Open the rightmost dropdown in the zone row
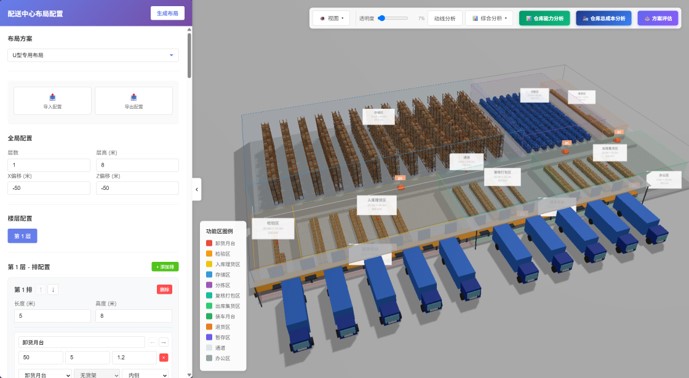This screenshot has width=689, height=378. 145,375
